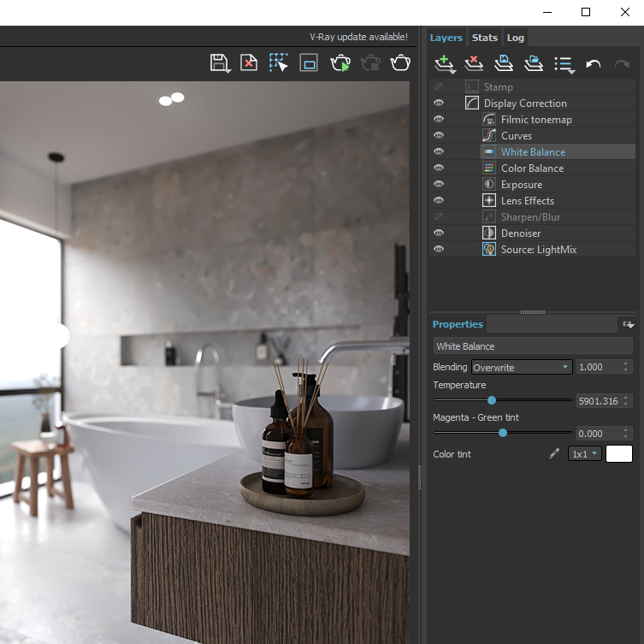Image resolution: width=644 pixels, height=644 pixels.
Task: Toggle visibility of the Denoiser layer
Action: click(439, 233)
